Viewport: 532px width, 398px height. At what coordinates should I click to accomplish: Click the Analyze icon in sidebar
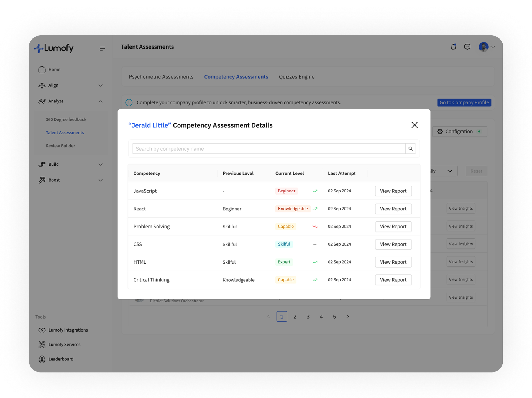pyautogui.click(x=42, y=101)
